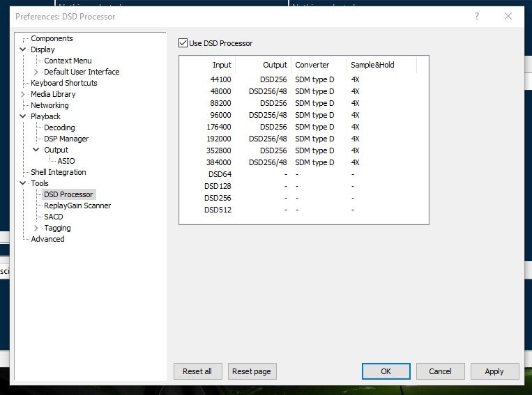
Task: Expand the Tagging tree node
Action: click(x=36, y=228)
